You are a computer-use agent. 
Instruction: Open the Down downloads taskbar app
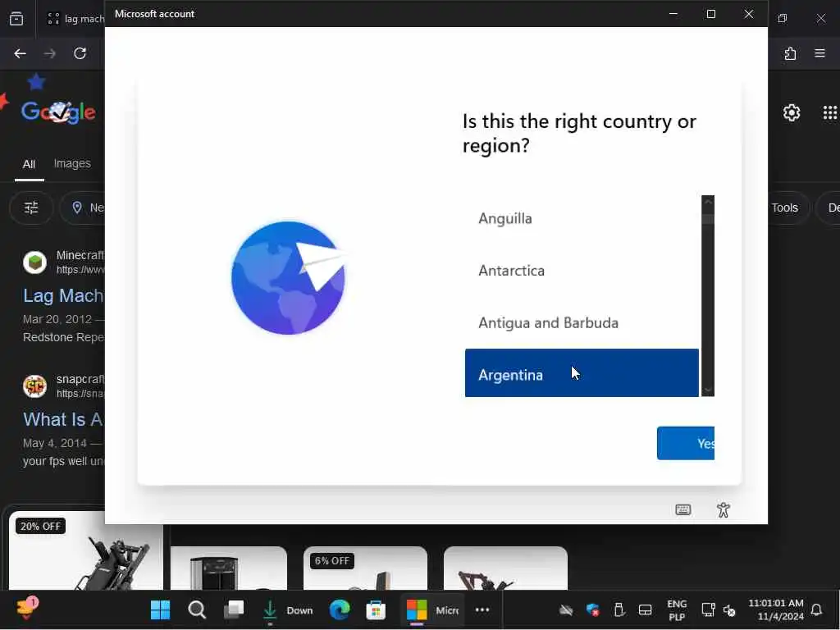(x=287, y=610)
